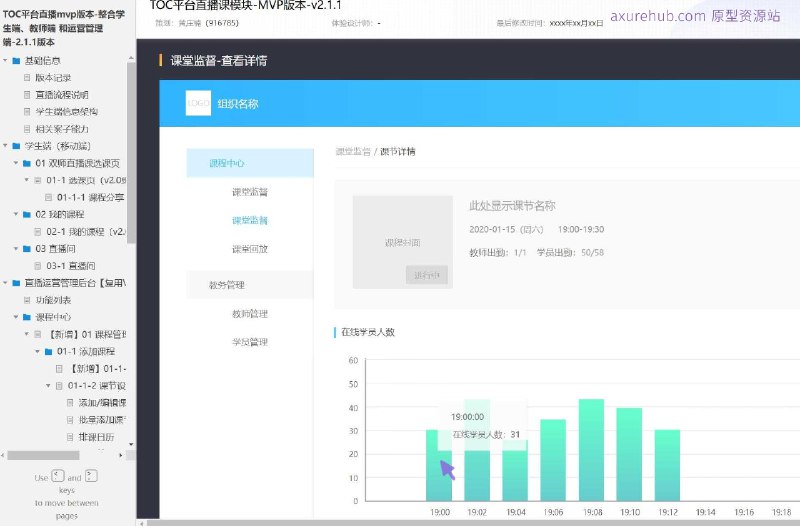800x526 pixels.
Task: Open 学员管理 menu item
Action: pos(249,342)
